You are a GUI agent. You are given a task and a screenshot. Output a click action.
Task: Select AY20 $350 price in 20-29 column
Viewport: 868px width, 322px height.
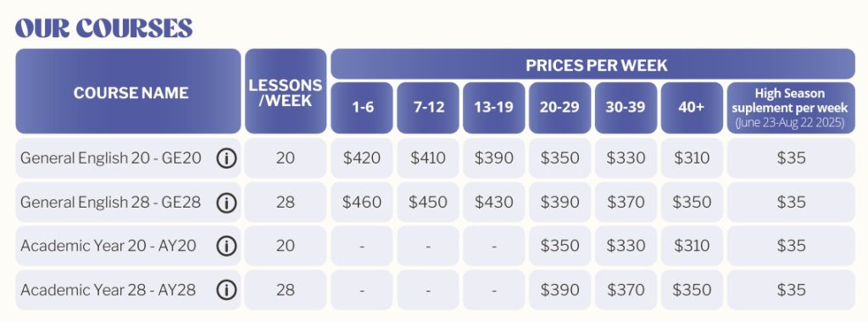point(559,246)
